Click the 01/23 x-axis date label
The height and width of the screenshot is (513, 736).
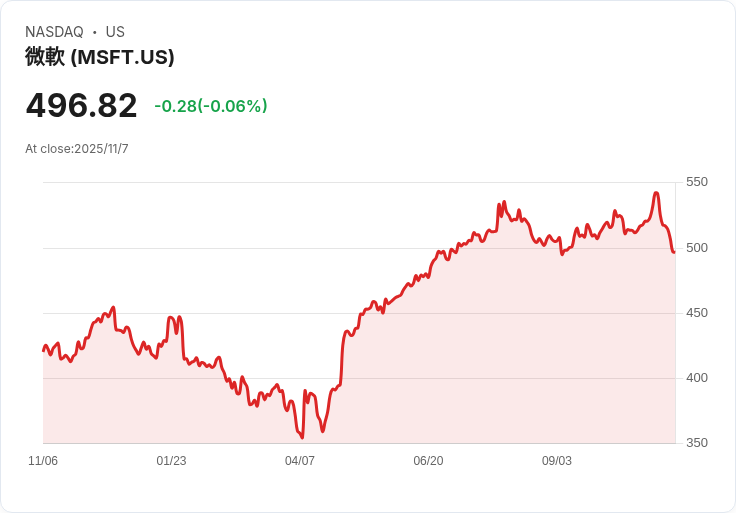coord(171,461)
